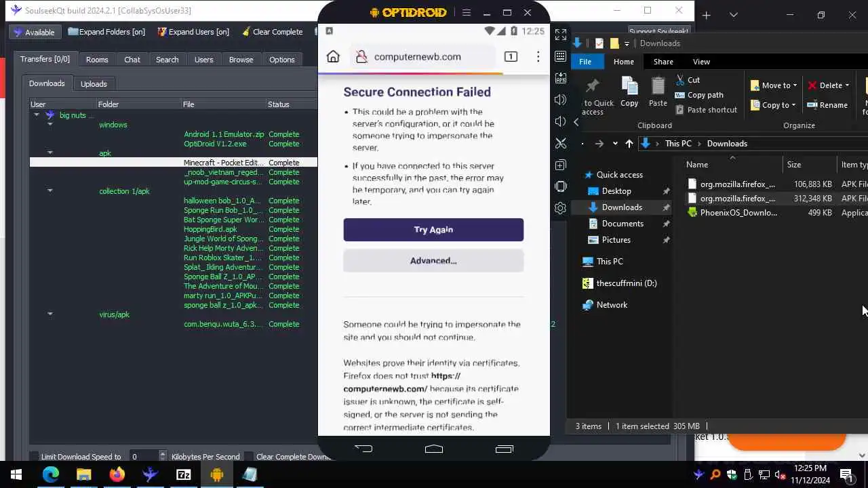Open Firefox from Windows taskbar
This screenshot has height=488, width=868.
(x=117, y=474)
